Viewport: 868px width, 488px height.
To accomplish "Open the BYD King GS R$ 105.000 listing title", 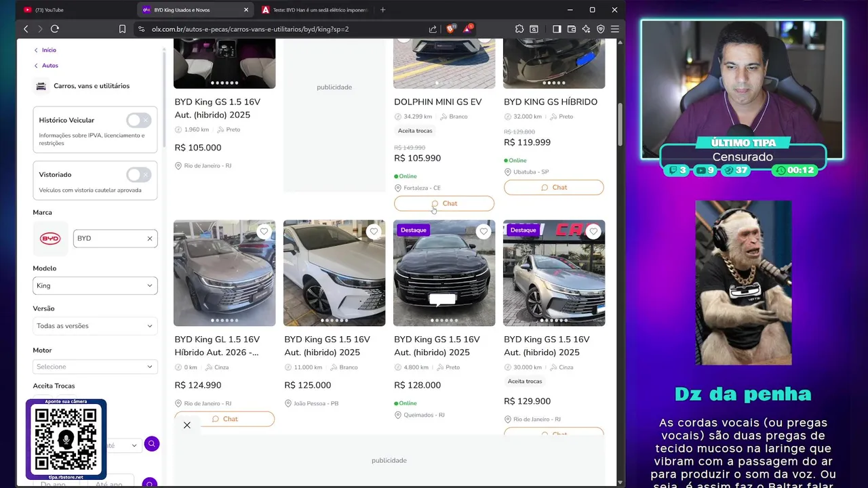I will [x=218, y=108].
